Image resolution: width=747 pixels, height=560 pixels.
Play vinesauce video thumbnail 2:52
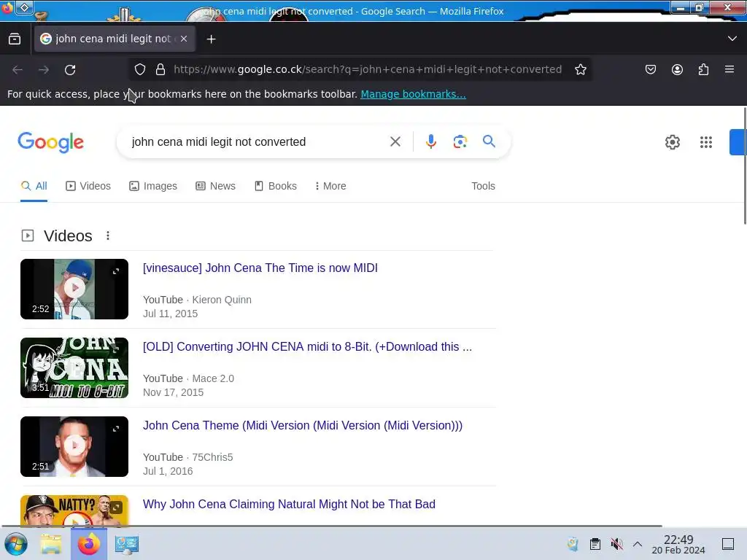coord(74,289)
